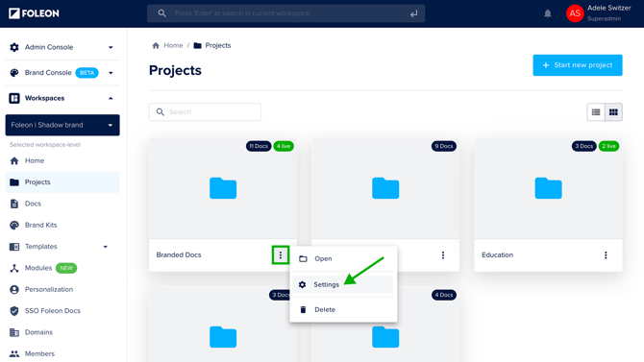Click the Adele Switzer user name

608,9
